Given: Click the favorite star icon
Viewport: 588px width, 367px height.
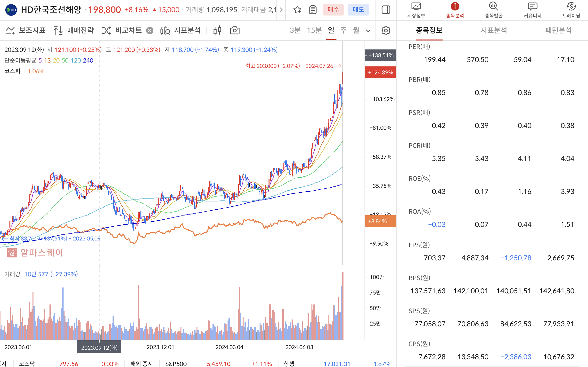Looking at the screenshot, I should [297, 10].
